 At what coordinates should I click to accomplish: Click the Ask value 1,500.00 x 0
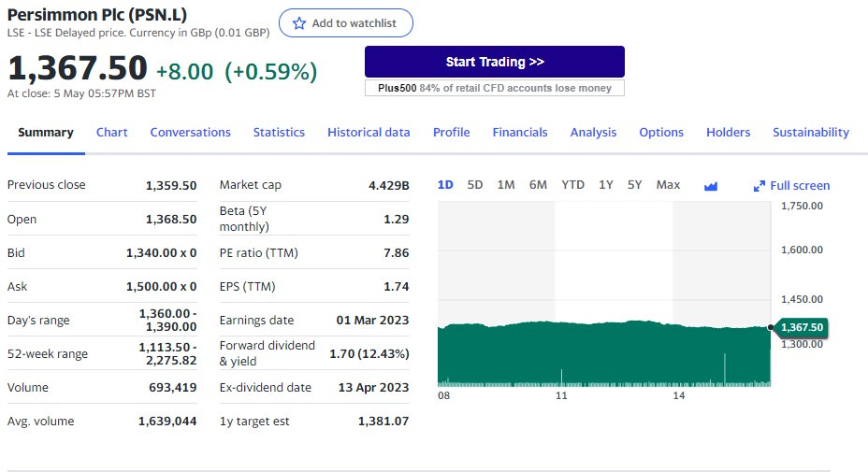click(x=161, y=287)
